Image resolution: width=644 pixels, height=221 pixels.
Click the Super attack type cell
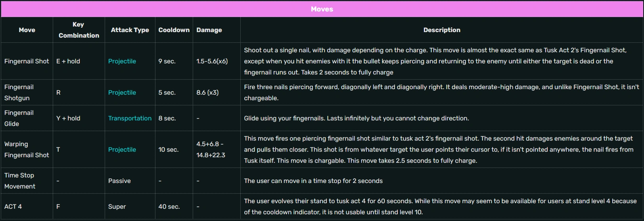pyautogui.click(x=117, y=207)
